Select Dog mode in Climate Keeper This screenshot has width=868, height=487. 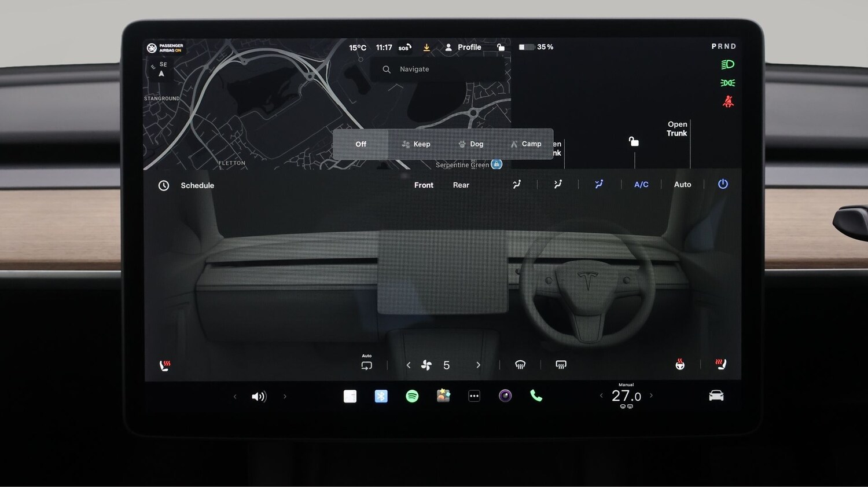pyautogui.click(x=470, y=144)
